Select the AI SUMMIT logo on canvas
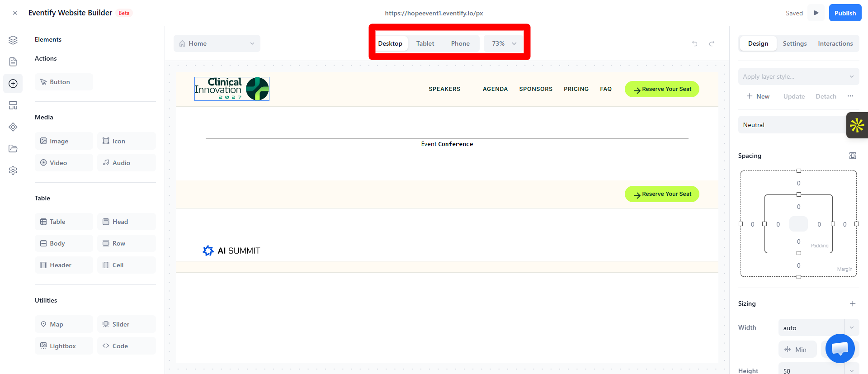This screenshot has width=868, height=374. tap(231, 251)
